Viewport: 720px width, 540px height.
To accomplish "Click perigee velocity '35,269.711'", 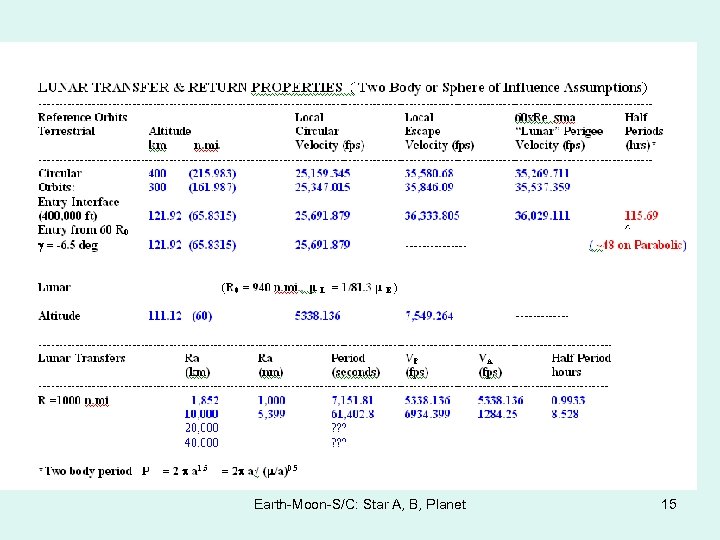I will coord(542,174).
